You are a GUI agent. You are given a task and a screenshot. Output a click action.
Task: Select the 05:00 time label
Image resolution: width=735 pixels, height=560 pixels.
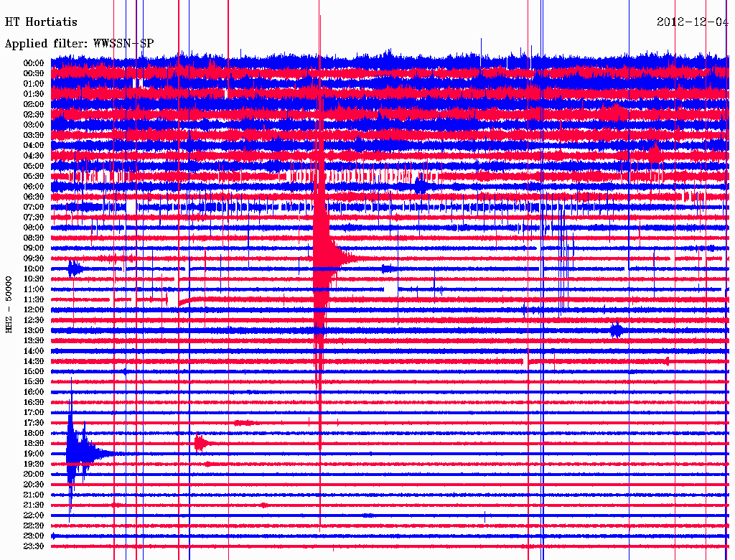pyautogui.click(x=34, y=166)
